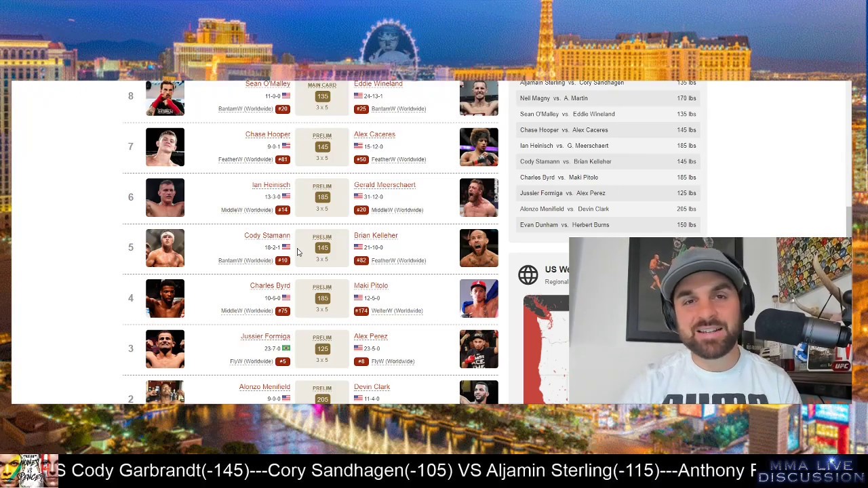The width and height of the screenshot is (868, 488).
Task: Click the globe icon beside US West regional
Action: 528,274
